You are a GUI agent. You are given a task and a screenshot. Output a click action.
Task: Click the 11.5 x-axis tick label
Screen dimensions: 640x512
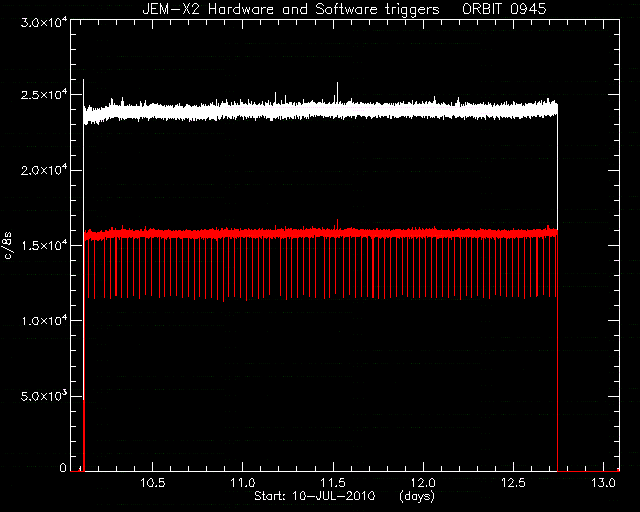click(333, 483)
